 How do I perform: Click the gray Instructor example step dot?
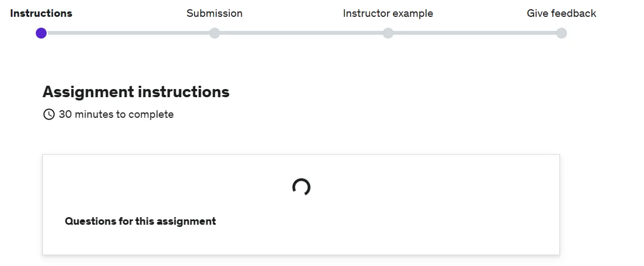(x=388, y=33)
